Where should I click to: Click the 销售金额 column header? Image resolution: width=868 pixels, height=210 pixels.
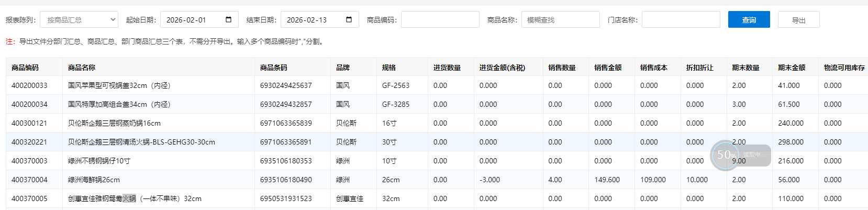click(x=608, y=68)
